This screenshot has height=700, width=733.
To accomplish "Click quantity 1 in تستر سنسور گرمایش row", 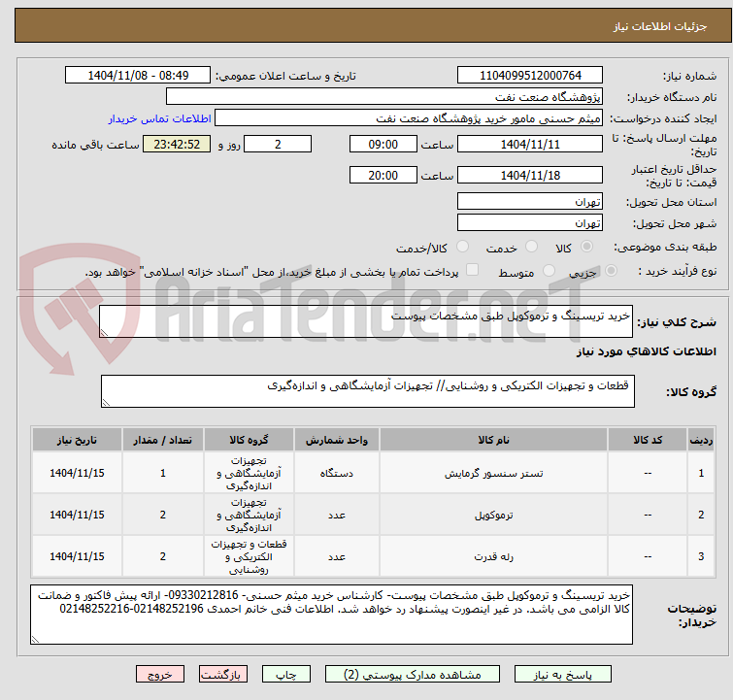I will [x=163, y=473].
